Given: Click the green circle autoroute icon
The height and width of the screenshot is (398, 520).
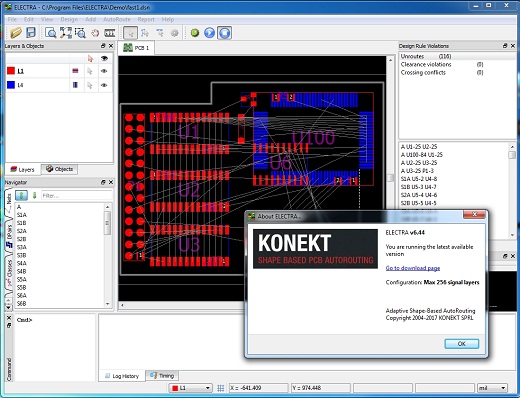Looking at the screenshot, I should click(195, 33).
